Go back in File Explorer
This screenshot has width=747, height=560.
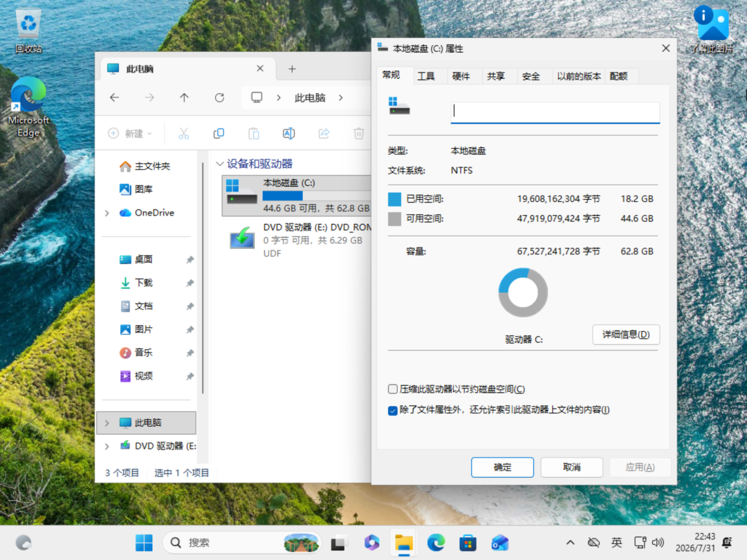[114, 97]
